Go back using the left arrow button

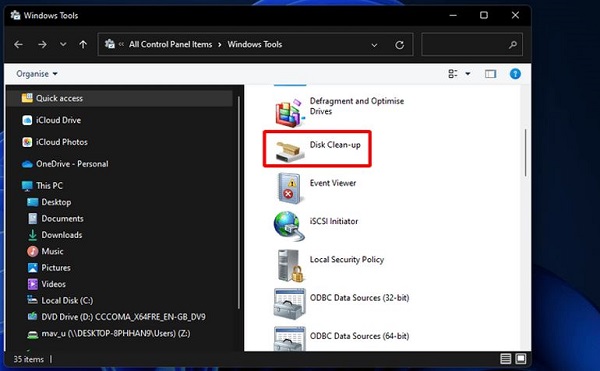click(x=18, y=45)
